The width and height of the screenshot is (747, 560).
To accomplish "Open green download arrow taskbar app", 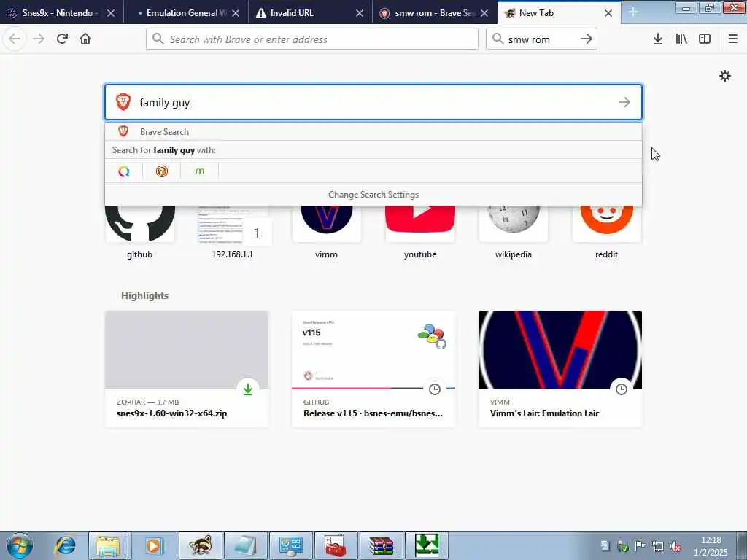I will 426,545.
